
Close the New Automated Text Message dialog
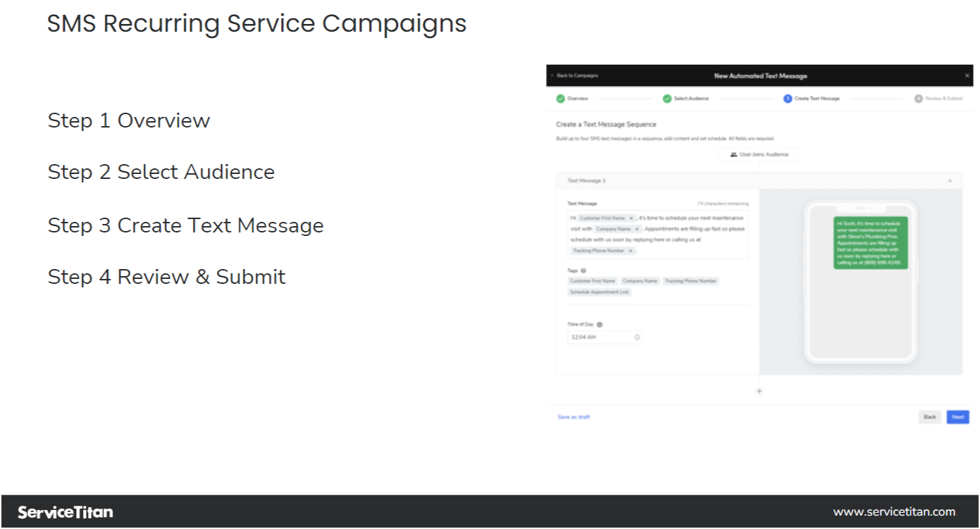pyautogui.click(x=967, y=75)
